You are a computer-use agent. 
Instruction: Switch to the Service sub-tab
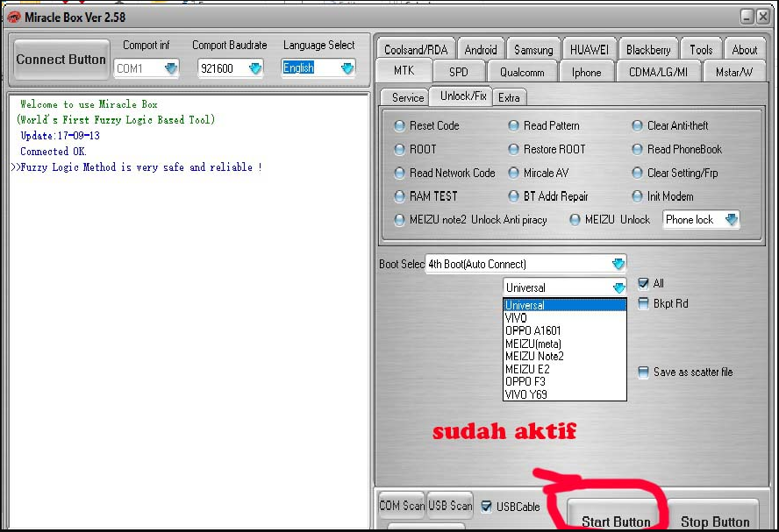tap(405, 97)
